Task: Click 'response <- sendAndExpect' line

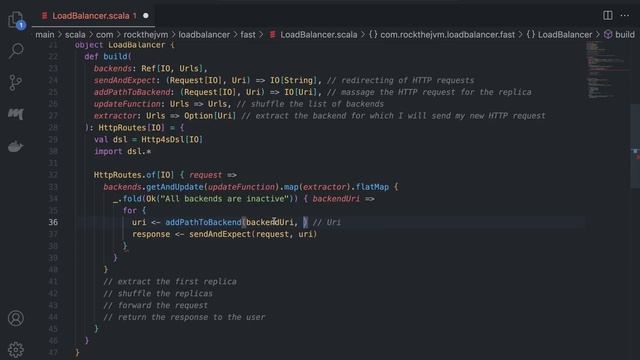Action: 224,234
